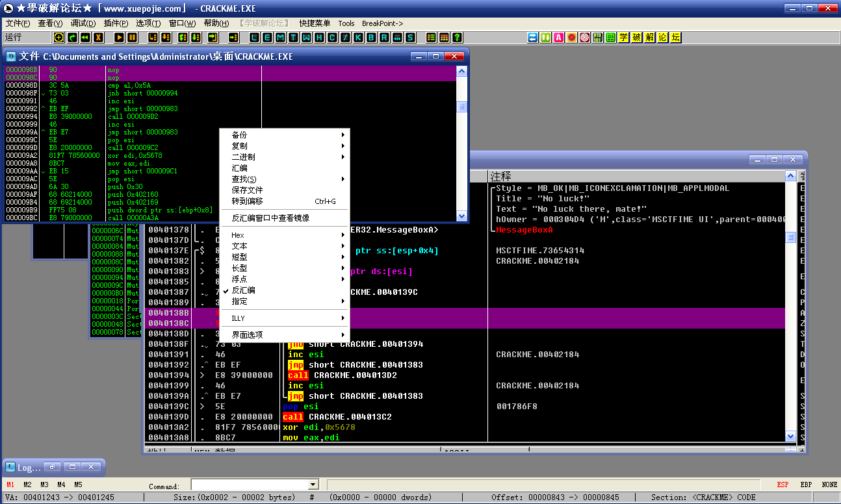Select 转到偏移 Ctrl+G menu entry
Viewport: 841px width, 504px height.
tap(285, 201)
